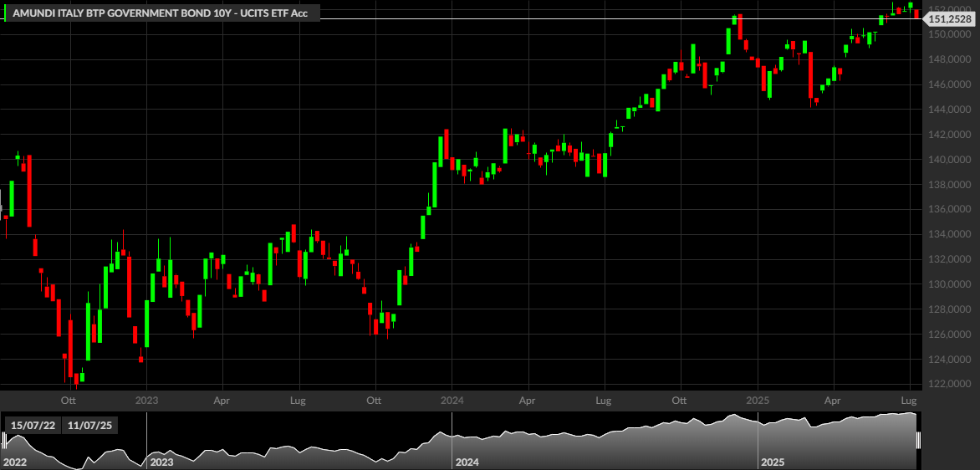This screenshot has width=980, height=470.
Task: Click the 140,0000 price axis label
Action: pos(950,160)
